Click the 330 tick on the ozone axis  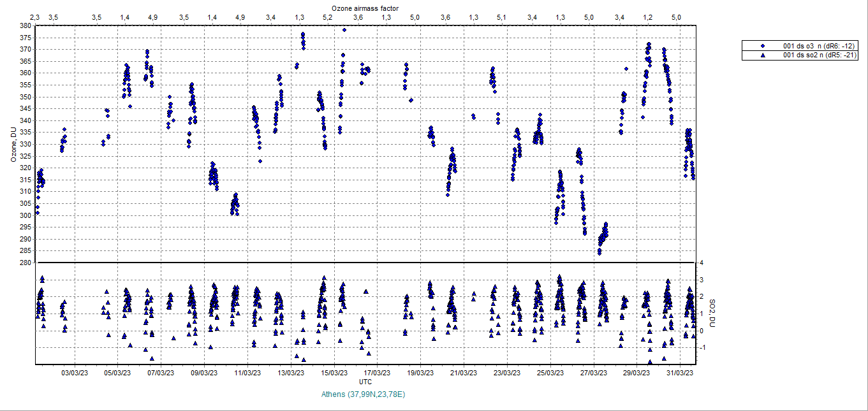coord(26,144)
